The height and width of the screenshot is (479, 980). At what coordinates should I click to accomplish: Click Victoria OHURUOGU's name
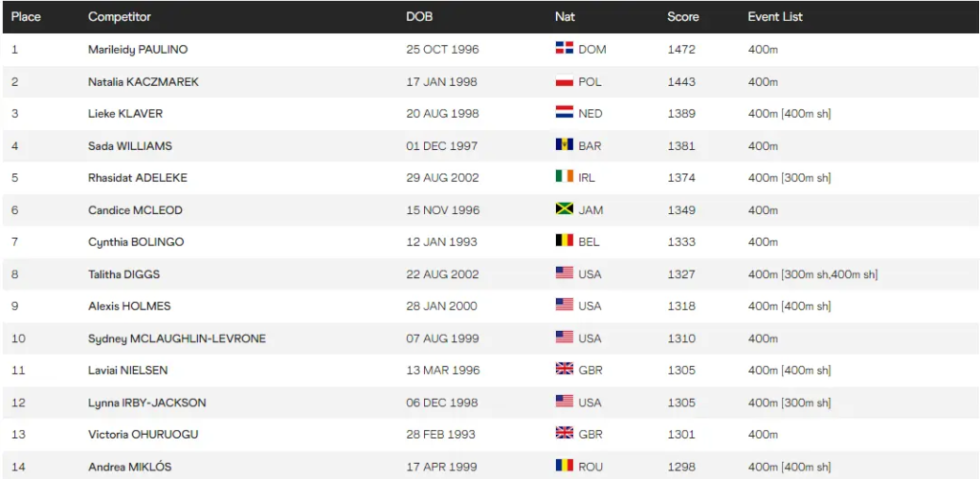(x=144, y=434)
